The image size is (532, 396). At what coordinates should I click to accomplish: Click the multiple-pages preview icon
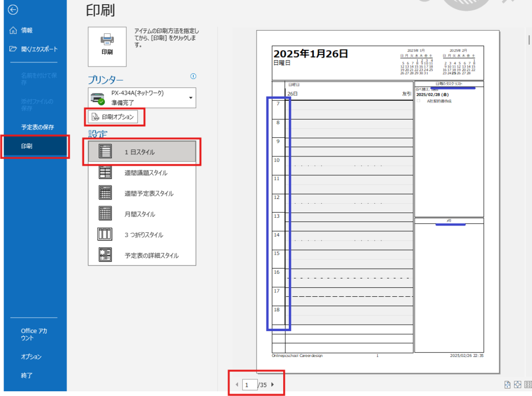pyautogui.click(x=528, y=385)
